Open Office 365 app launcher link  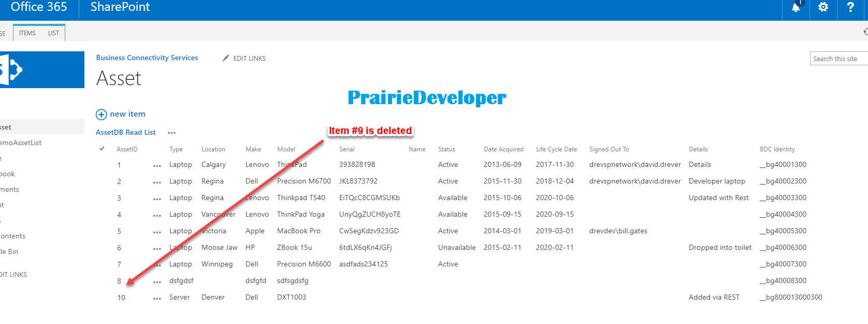click(39, 7)
